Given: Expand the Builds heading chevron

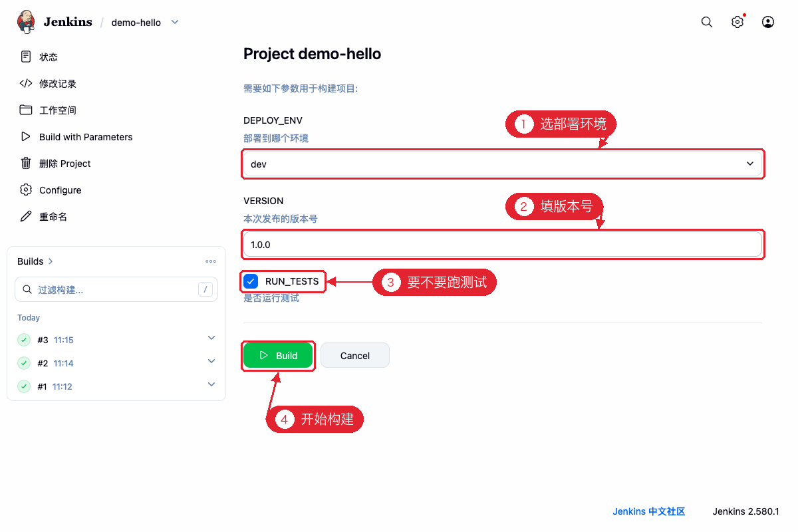Looking at the screenshot, I should [51, 261].
